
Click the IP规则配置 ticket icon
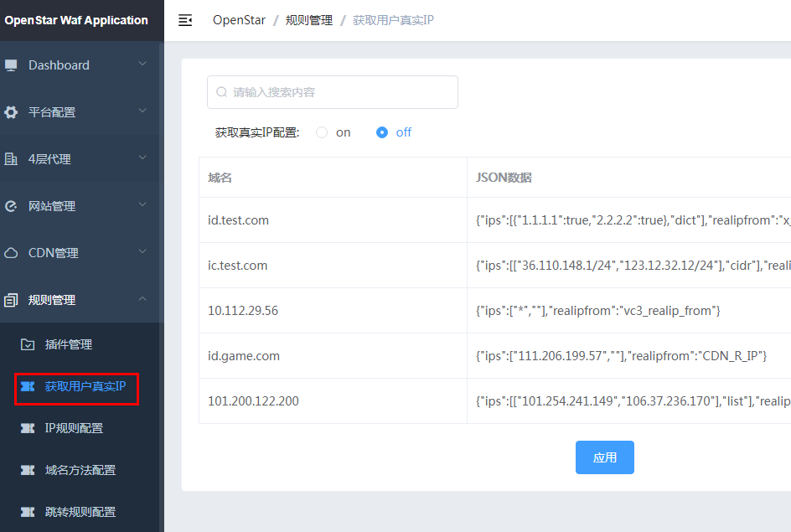click(x=28, y=428)
